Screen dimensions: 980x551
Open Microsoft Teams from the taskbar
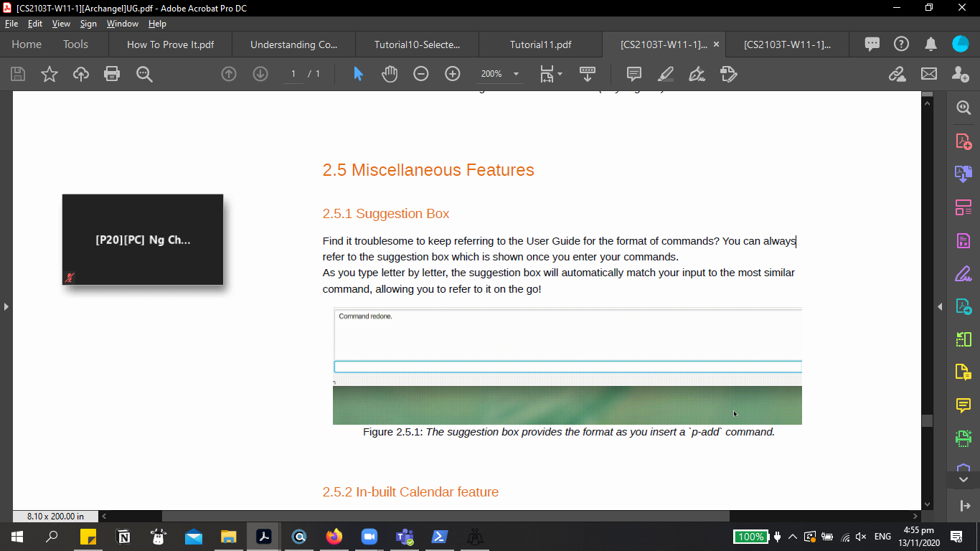[404, 536]
